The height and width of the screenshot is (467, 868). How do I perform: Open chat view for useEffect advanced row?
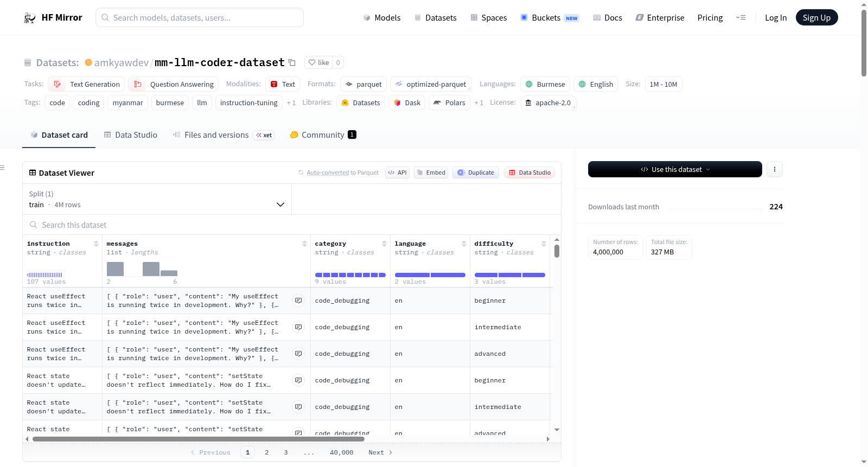[x=298, y=354]
